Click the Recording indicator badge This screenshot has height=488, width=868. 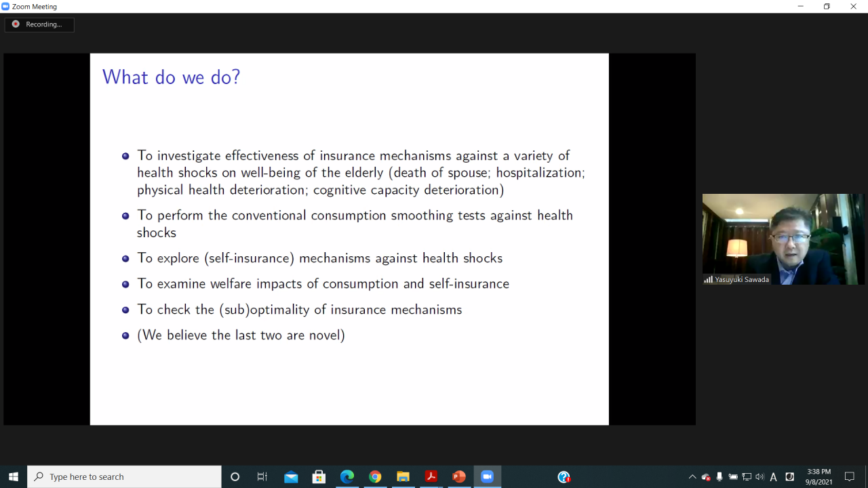pos(39,24)
